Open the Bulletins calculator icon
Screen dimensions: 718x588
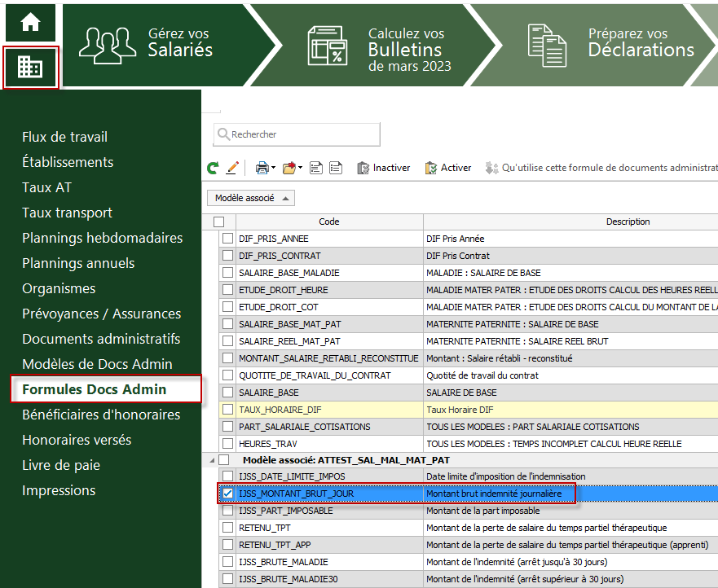[328, 46]
